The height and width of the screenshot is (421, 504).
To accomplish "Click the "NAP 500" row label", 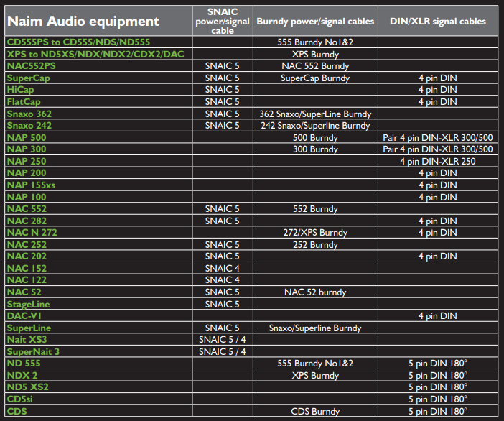I will coord(27,137).
